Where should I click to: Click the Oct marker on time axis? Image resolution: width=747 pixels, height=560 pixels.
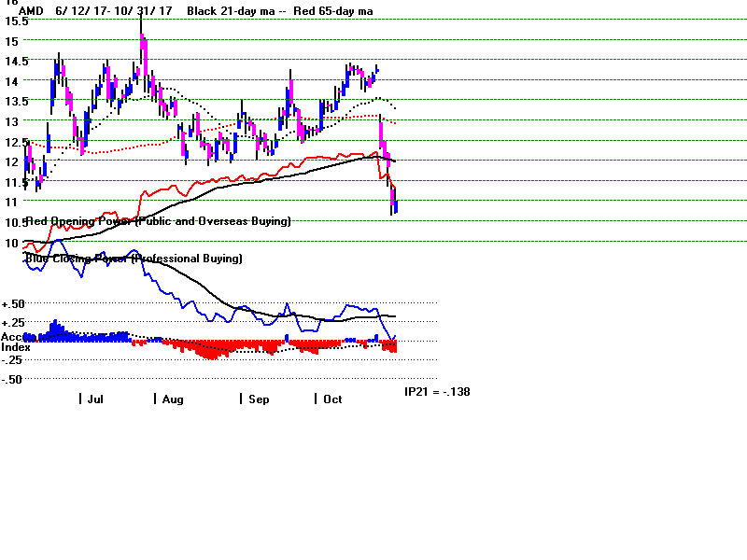[x=331, y=399]
